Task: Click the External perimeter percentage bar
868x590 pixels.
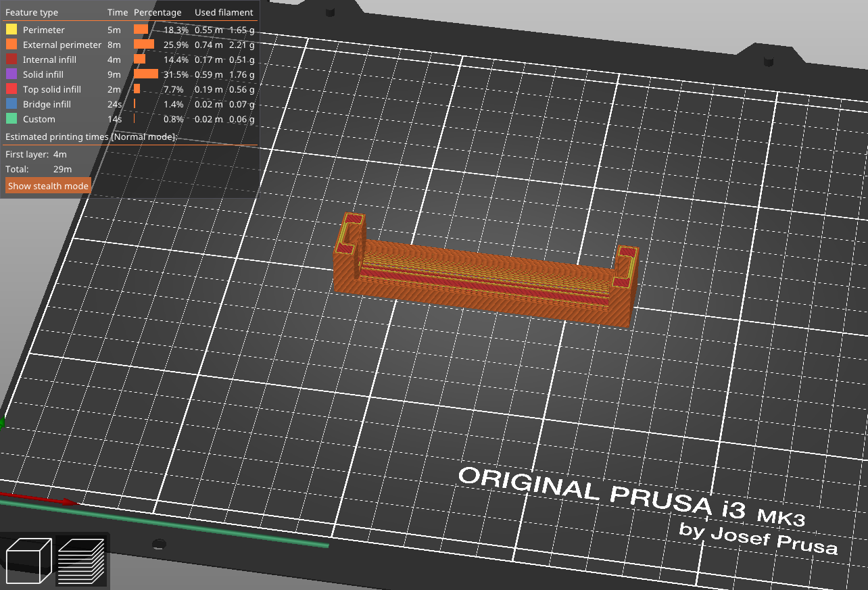Action: point(144,45)
